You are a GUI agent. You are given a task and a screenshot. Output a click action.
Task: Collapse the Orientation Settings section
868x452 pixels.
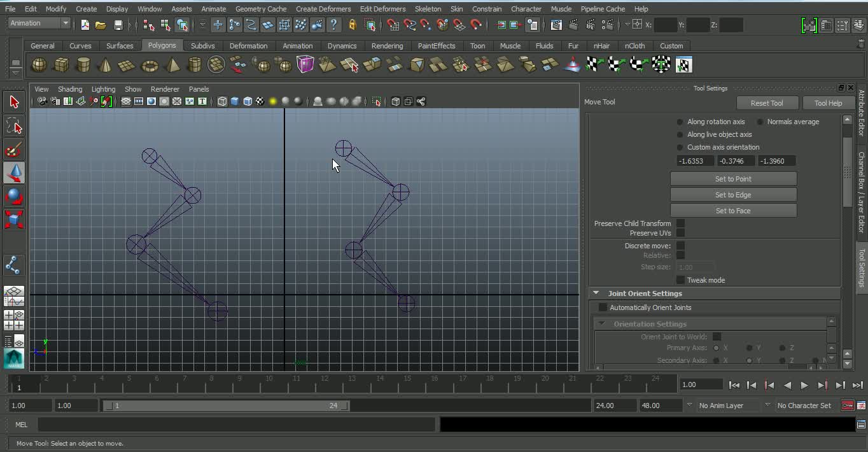(601, 324)
